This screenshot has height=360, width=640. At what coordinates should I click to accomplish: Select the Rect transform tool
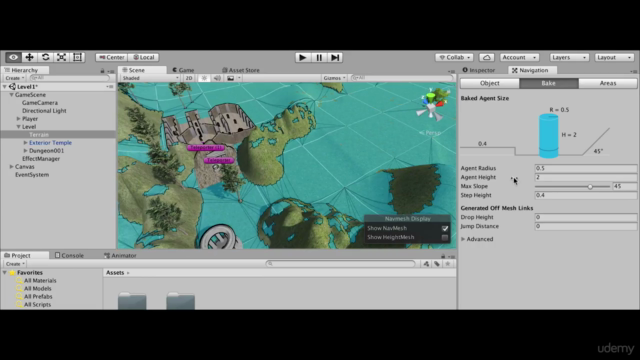coord(77,57)
